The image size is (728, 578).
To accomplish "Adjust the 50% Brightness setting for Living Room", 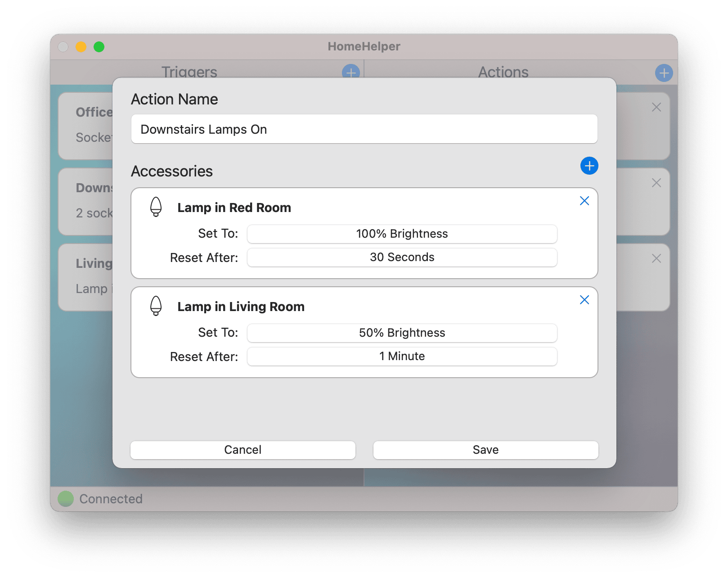I will (402, 333).
